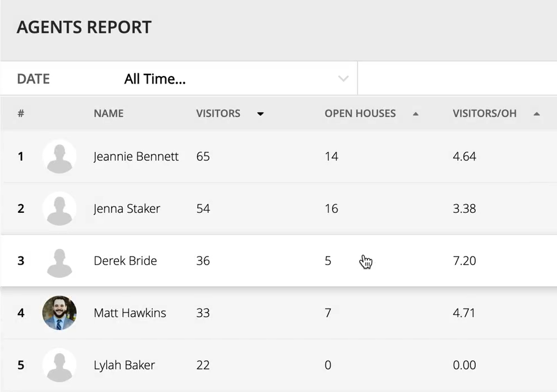Click Lylah Baker's avatar placeholder icon
This screenshot has height=392, width=557.
pos(59,365)
